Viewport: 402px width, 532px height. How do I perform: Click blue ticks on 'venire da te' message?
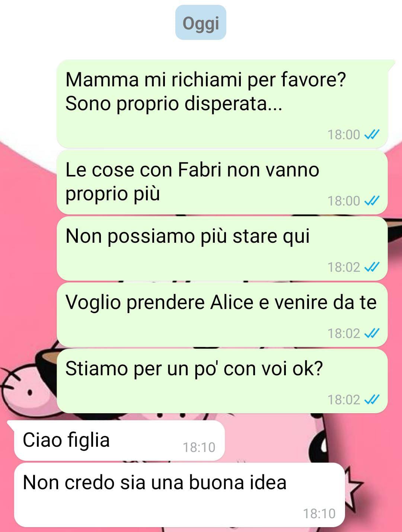tap(372, 333)
